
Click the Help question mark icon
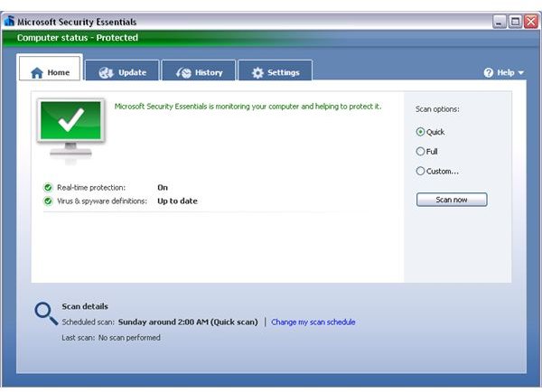pyautogui.click(x=489, y=72)
